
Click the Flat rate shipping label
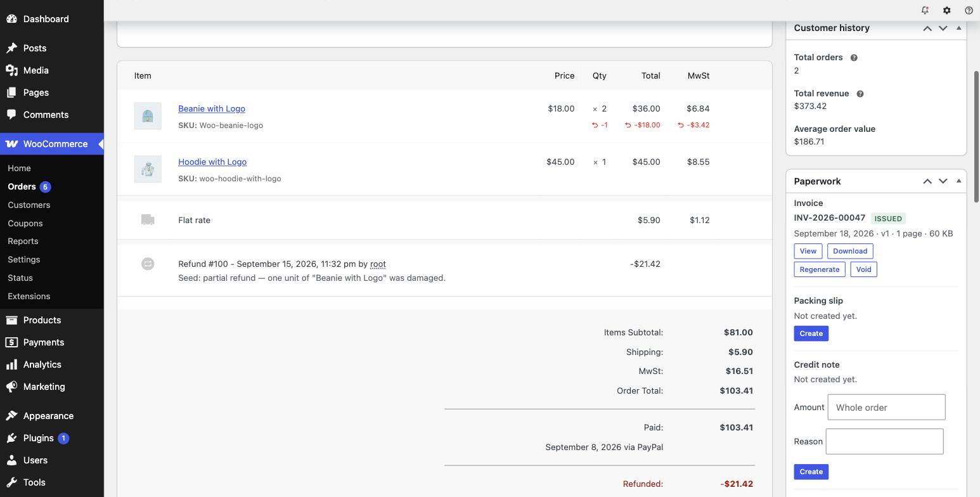coord(194,220)
